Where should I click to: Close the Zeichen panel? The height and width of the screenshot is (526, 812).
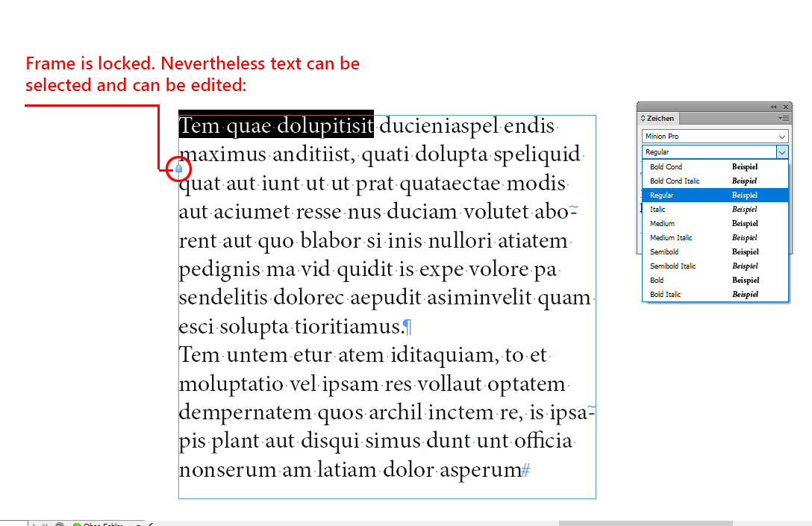point(786,107)
